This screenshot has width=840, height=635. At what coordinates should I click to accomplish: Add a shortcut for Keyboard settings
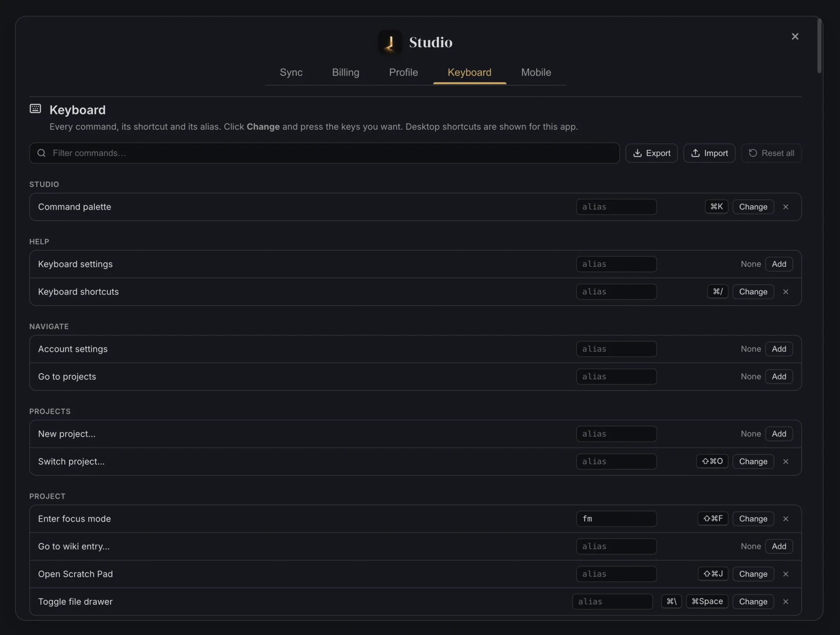779,264
